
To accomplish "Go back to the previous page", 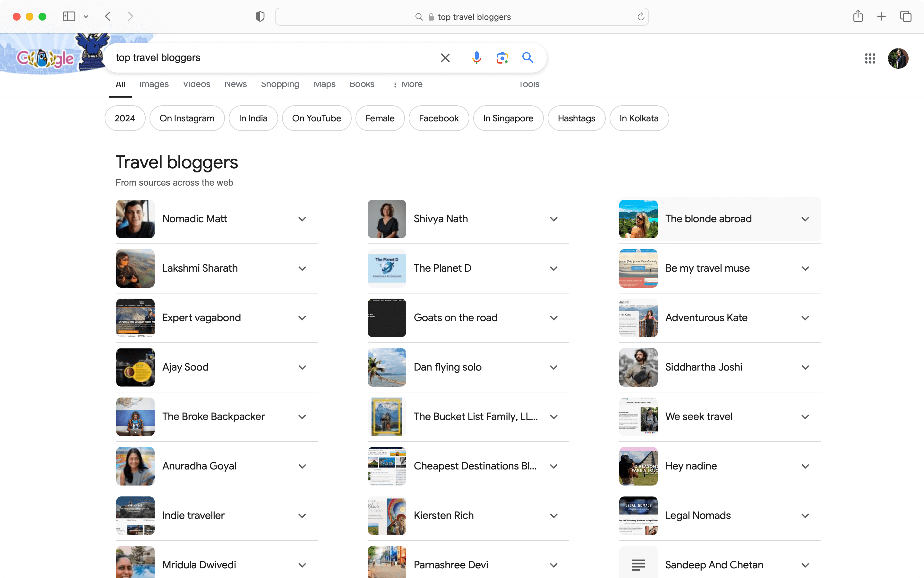I will (108, 16).
